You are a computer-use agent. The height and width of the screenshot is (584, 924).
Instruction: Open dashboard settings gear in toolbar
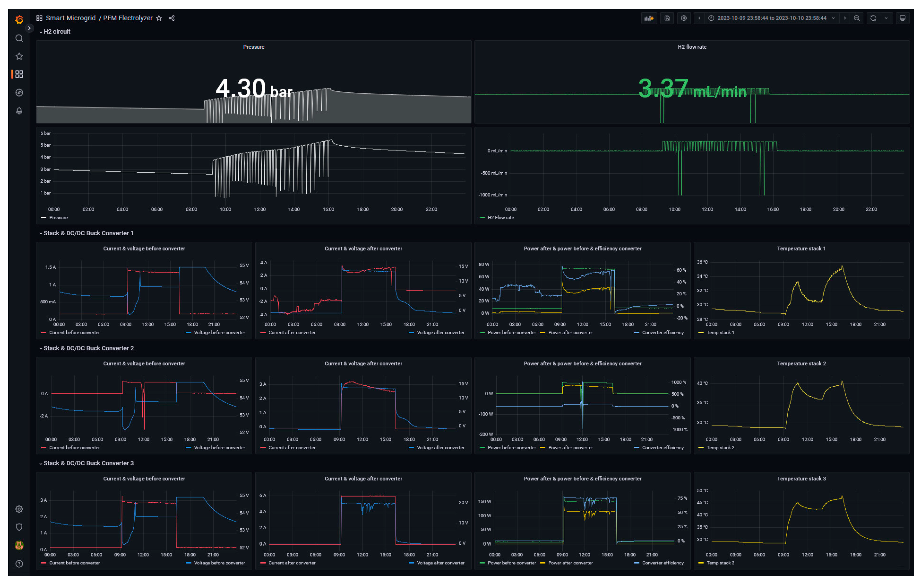point(684,18)
